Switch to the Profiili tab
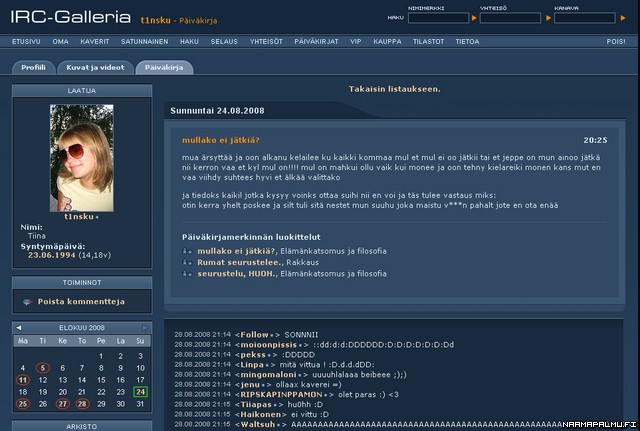Viewport: 640px width, 431px height. (x=34, y=67)
